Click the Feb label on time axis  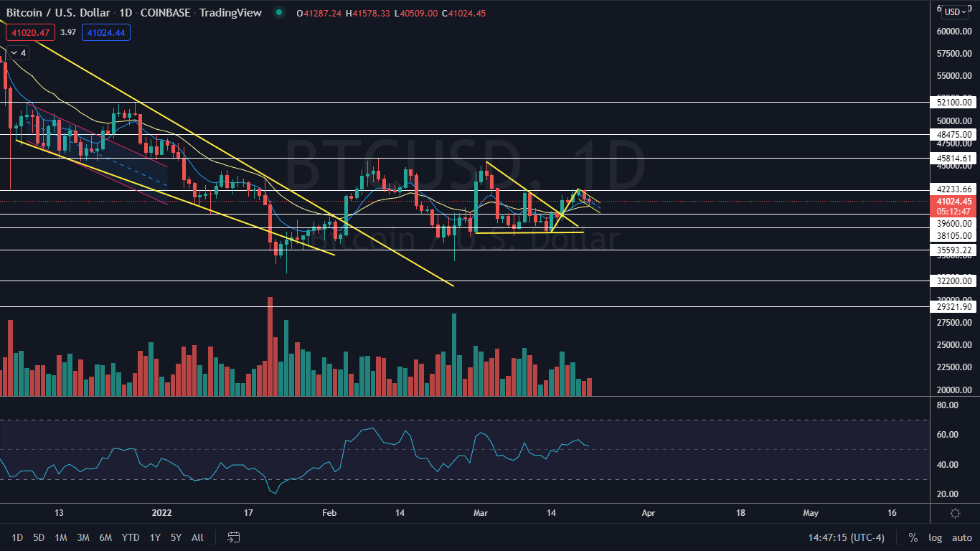329,513
